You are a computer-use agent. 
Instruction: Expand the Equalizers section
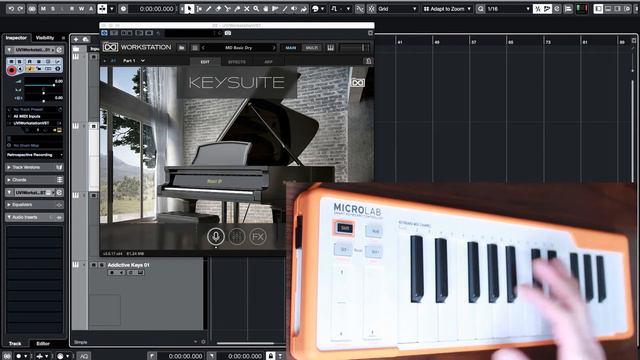pyautogui.click(x=34, y=204)
